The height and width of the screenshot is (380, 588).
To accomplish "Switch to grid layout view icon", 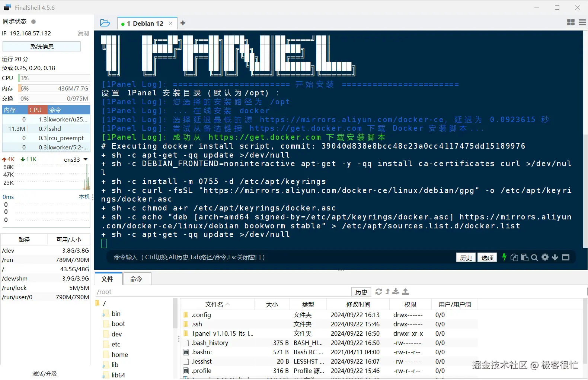I will click(571, 23).
